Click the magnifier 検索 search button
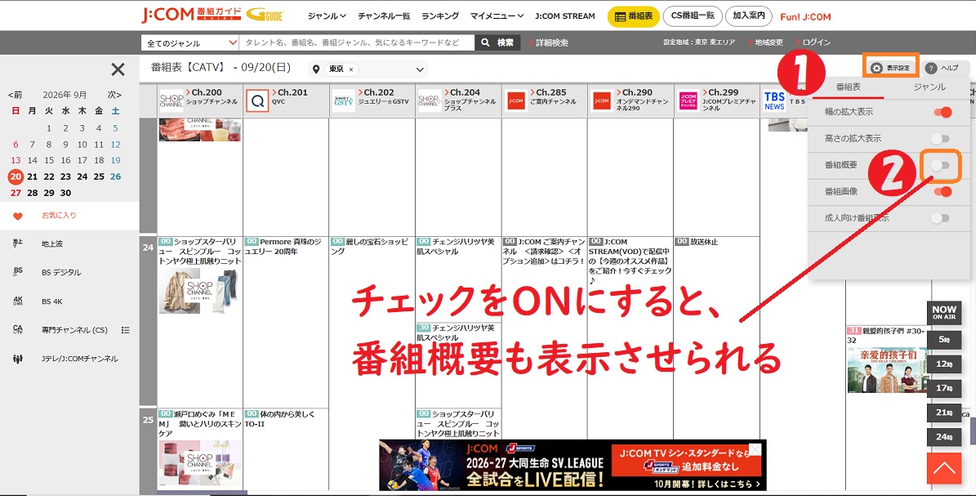The image size is (980, 500). (x=498, y=42)
